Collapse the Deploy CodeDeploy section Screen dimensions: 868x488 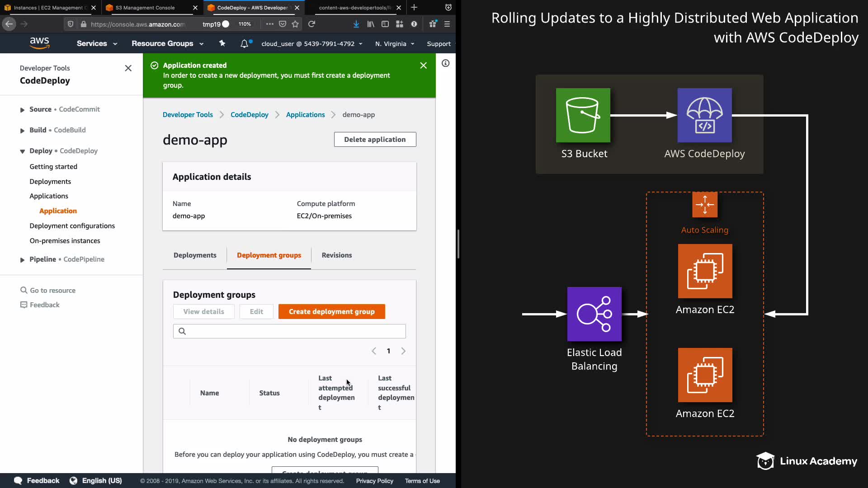pos(22,151)
